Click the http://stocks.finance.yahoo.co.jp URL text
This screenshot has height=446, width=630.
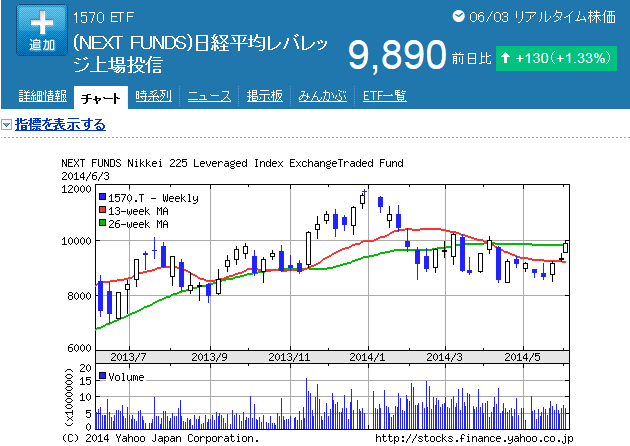click(474, 438)
